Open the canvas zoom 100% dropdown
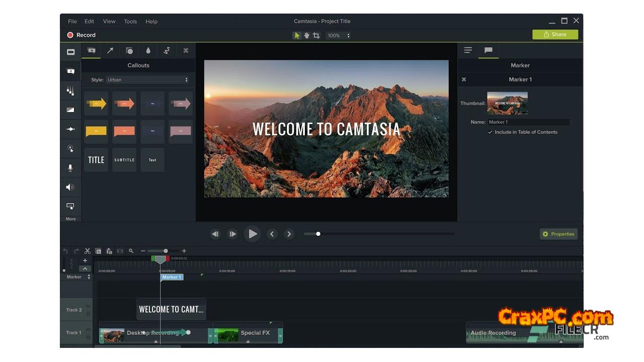 (338, 36)
